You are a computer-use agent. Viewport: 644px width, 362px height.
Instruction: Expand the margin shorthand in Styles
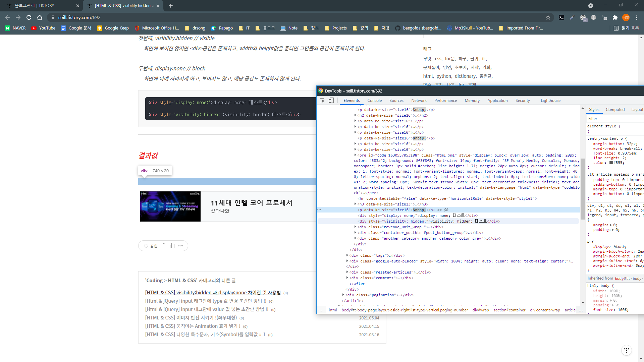click(611, 225)
